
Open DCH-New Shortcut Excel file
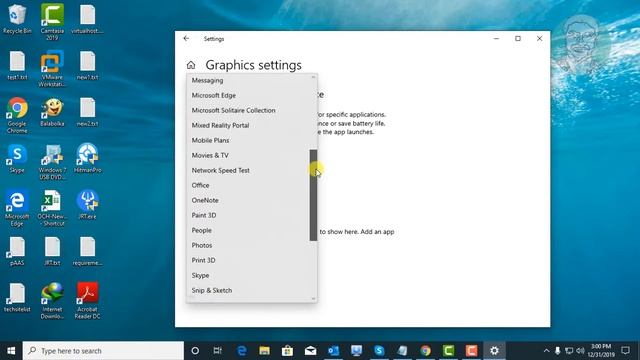pyautogui.click(x=52, y=208)
